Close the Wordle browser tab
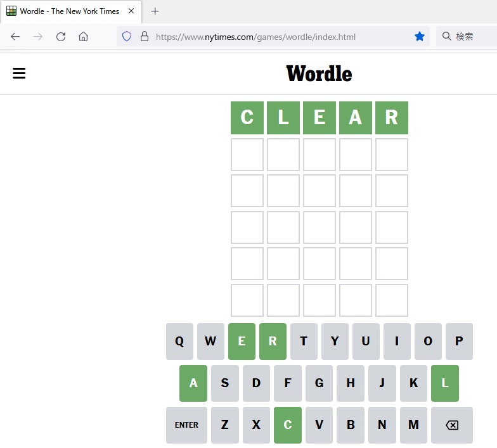The image size is (497, 448). (131, 11)
